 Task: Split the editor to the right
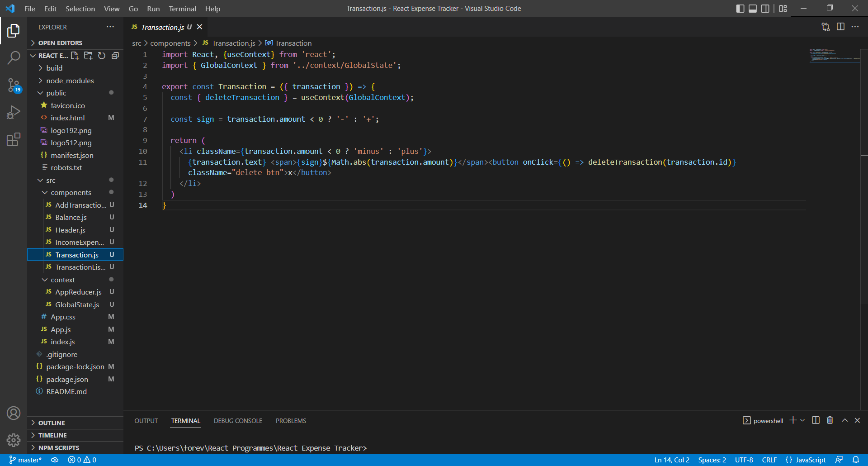click(x=840, y=27)
